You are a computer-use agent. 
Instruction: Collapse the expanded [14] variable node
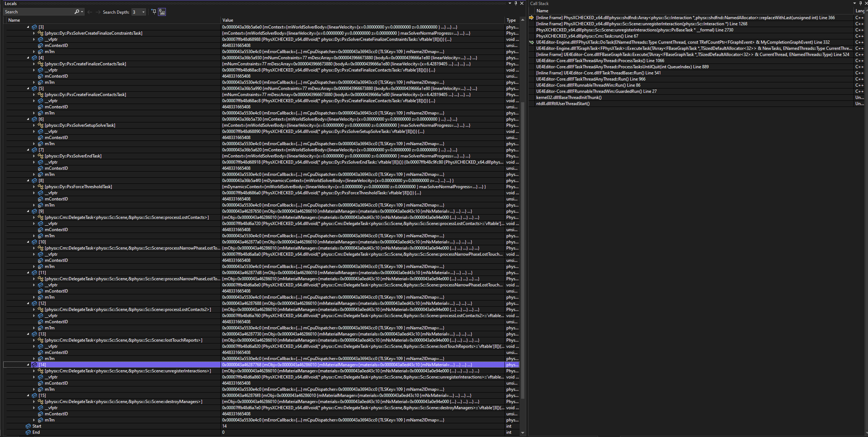28,364
